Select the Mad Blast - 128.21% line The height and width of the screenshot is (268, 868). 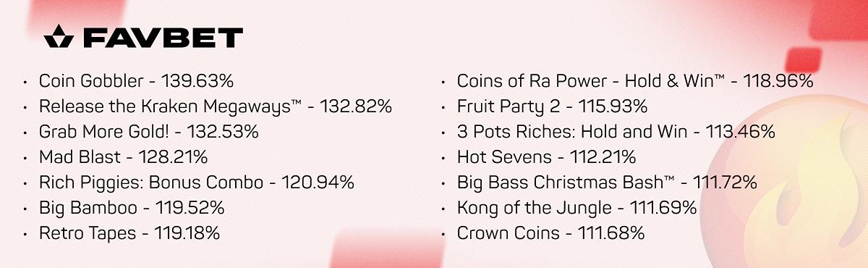tap(124, 157)
